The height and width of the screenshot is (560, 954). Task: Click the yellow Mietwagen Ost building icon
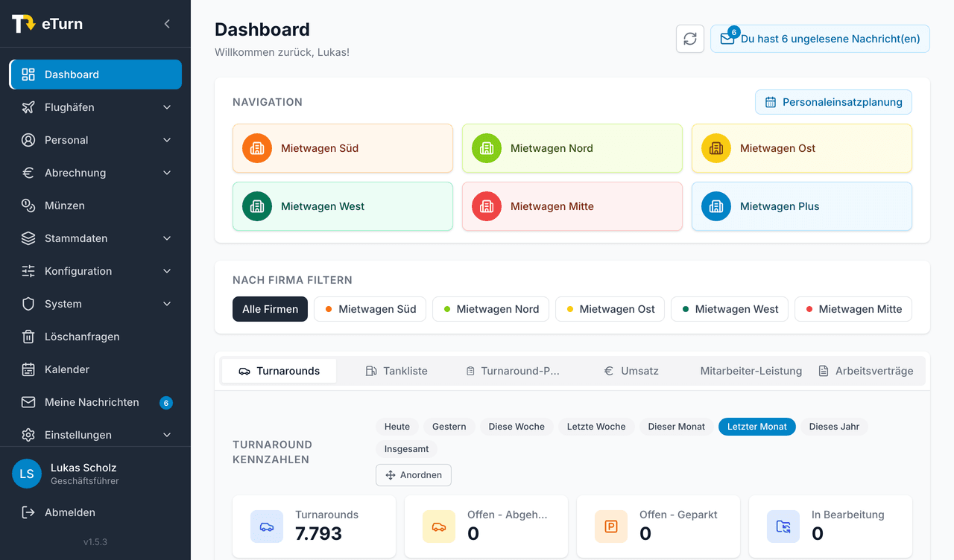coord(716,148)
